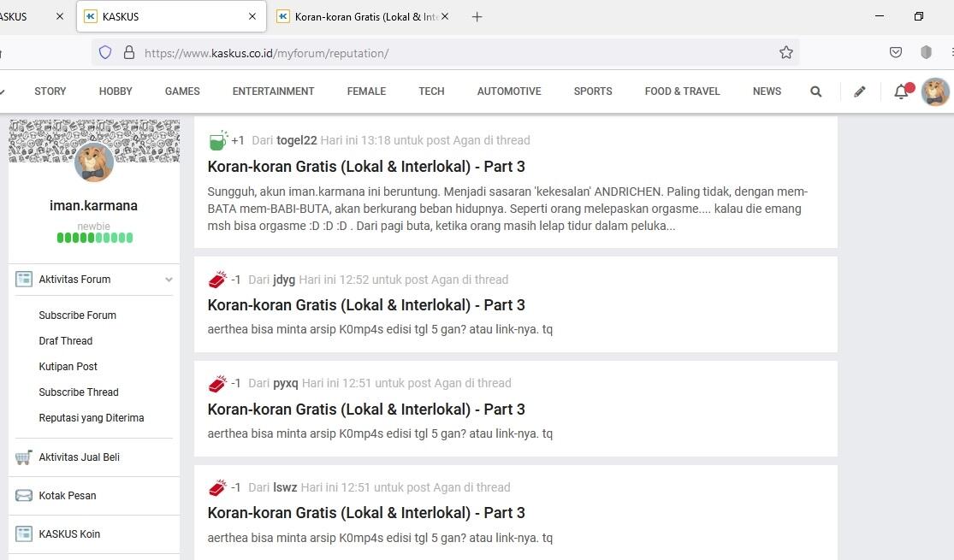Open thread title in jdyg reputation card
954x560 pixels.
click(x=366, y=305)
